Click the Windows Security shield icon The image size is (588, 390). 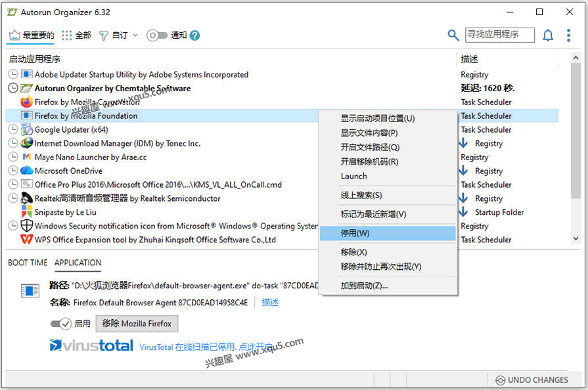[27, 226]
